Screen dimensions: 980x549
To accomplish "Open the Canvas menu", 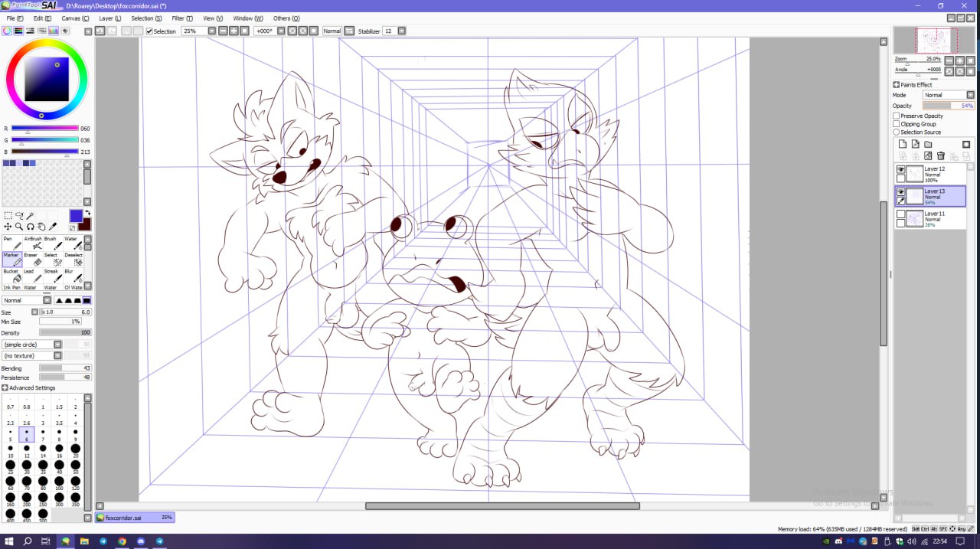I will coord(73,18).
